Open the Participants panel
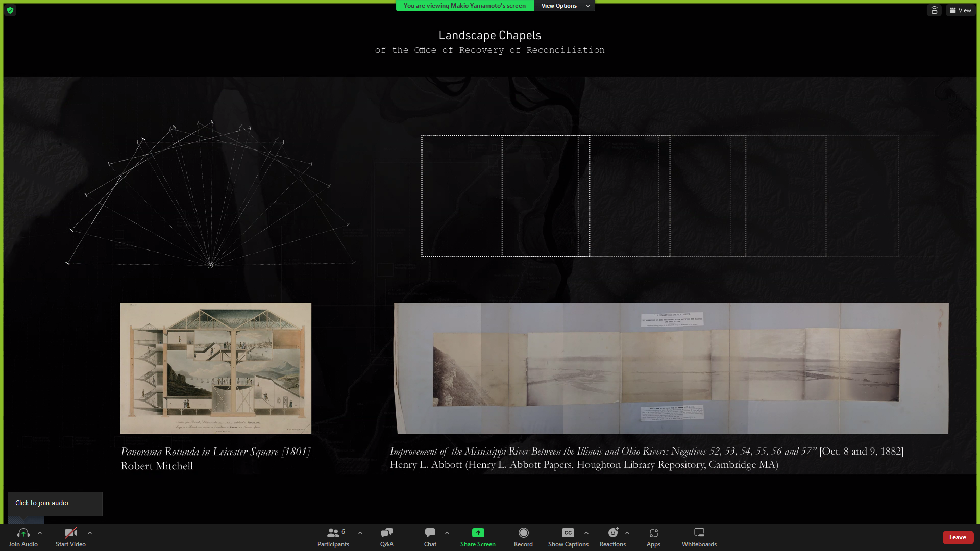980x551 pixels. click(333, 537)
